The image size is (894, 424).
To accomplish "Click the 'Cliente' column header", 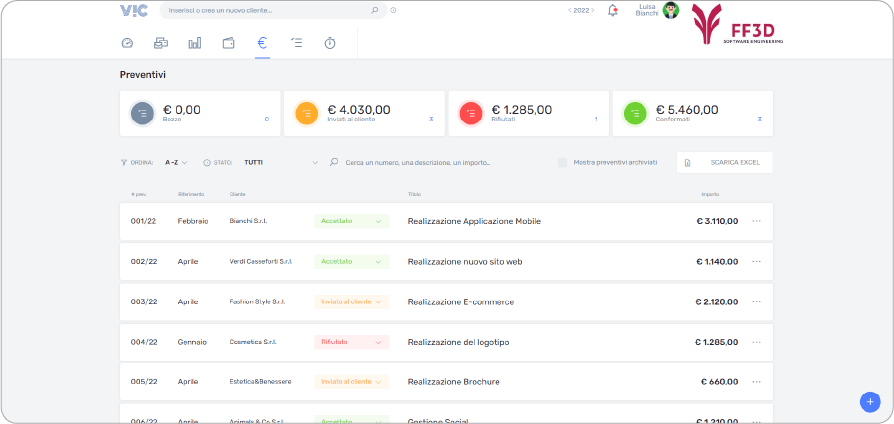I will pos(237,194).
